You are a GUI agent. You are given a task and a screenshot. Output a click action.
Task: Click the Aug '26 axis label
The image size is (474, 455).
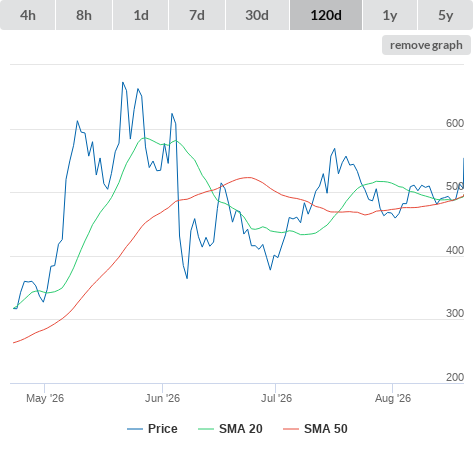[393, 398]
